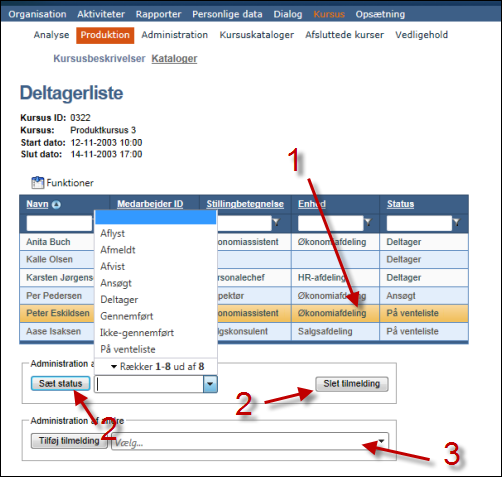Click the Navn filter text field
This screenshot has height=477, width=502.
point(59,223)
